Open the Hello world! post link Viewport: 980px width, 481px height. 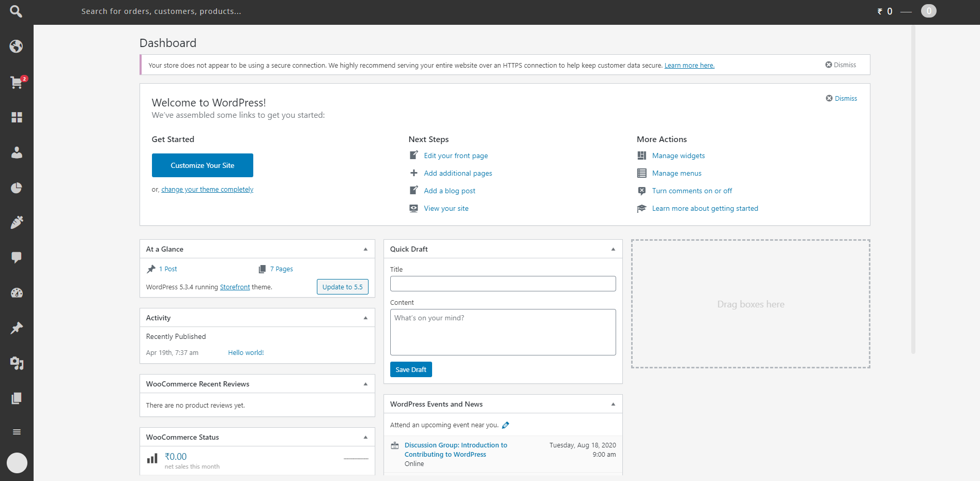point(246,353)
